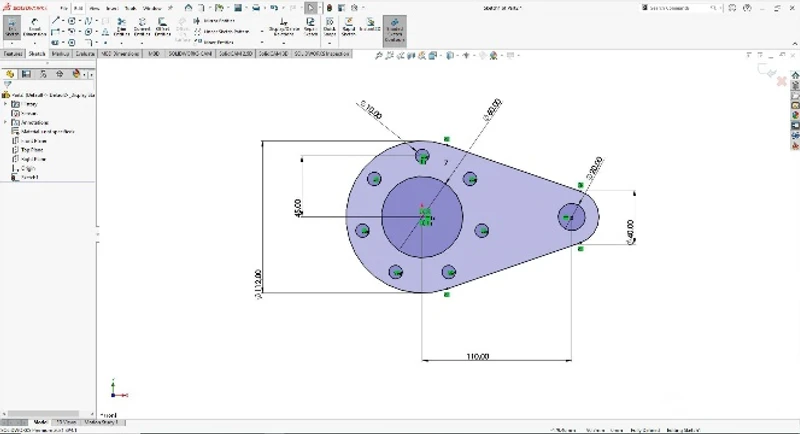Select Origin in the feature tree

pyautogui.click(x=23, y=168)
